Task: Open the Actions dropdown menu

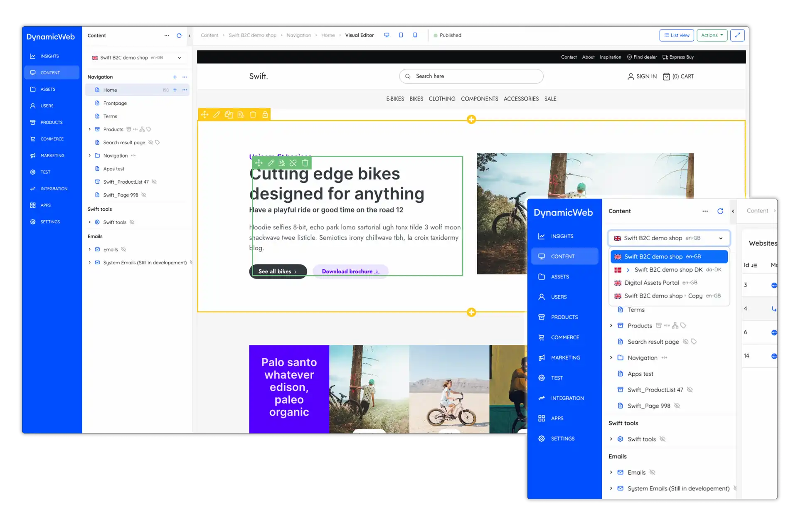Action: click(712, 35)
